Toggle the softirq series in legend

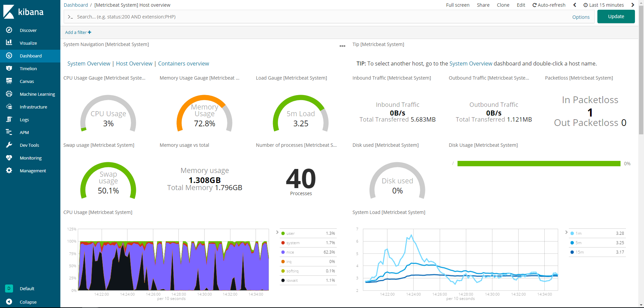pyautogui.click(x=308, y=271)
